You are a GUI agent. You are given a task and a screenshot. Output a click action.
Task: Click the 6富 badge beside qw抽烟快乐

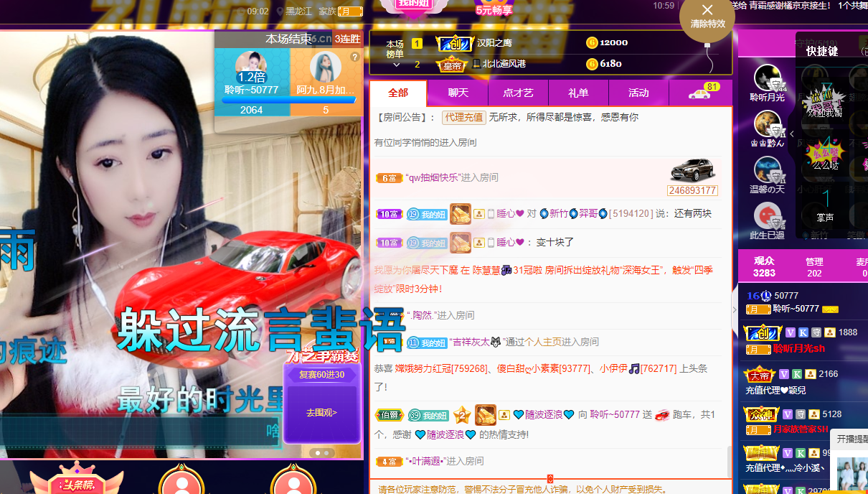point(389,178)
